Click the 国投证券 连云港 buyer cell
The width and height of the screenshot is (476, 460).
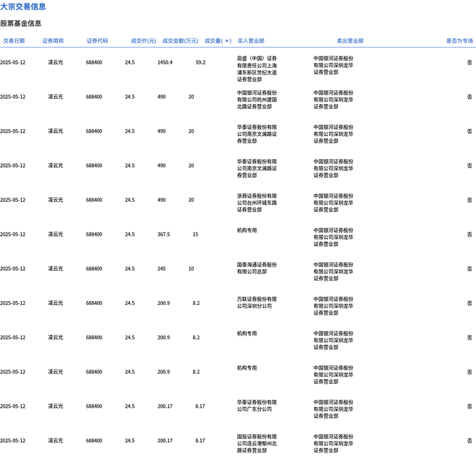click(x=257, y=443)
